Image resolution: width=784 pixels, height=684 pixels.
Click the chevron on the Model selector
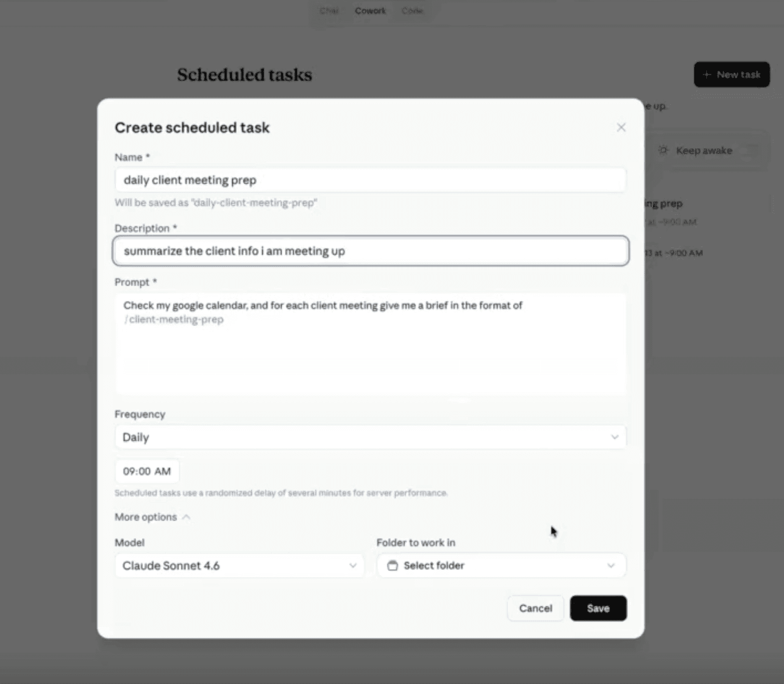pos(352,565)
